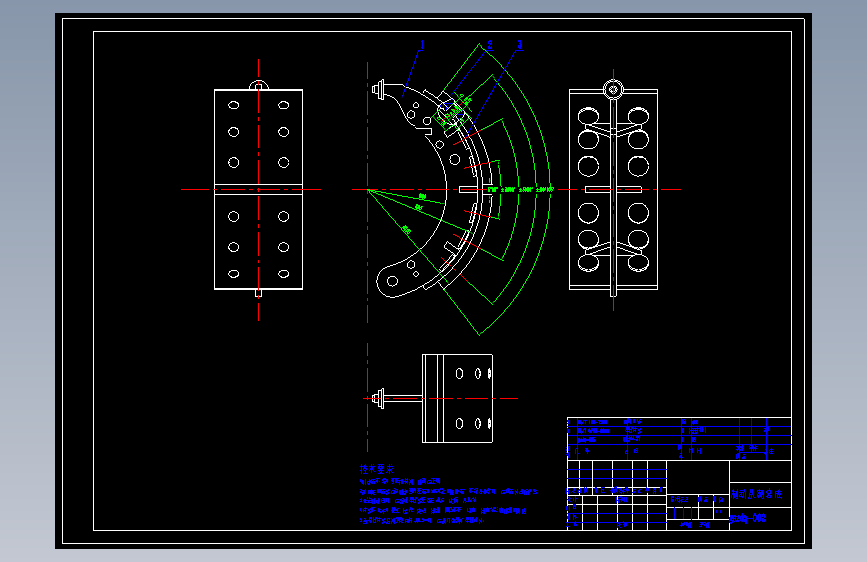Select the left rectangular view with twelve small holes

click(258, 189)
